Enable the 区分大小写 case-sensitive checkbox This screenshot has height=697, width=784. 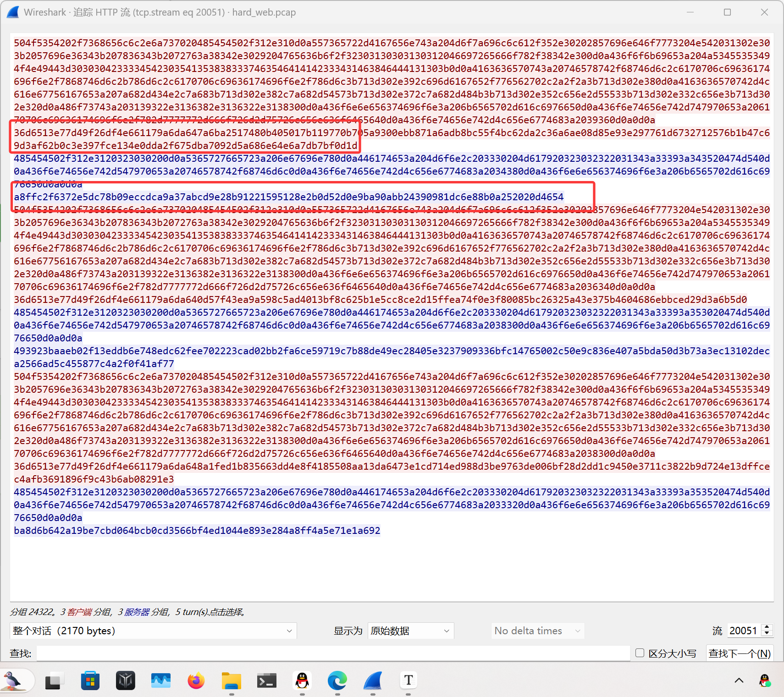640,653
